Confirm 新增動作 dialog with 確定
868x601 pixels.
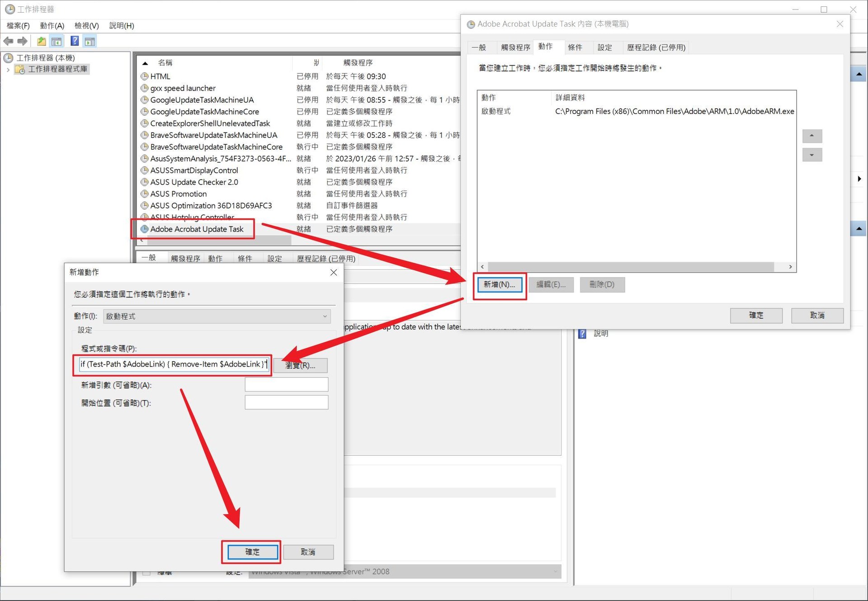click(x=252, y=552)
